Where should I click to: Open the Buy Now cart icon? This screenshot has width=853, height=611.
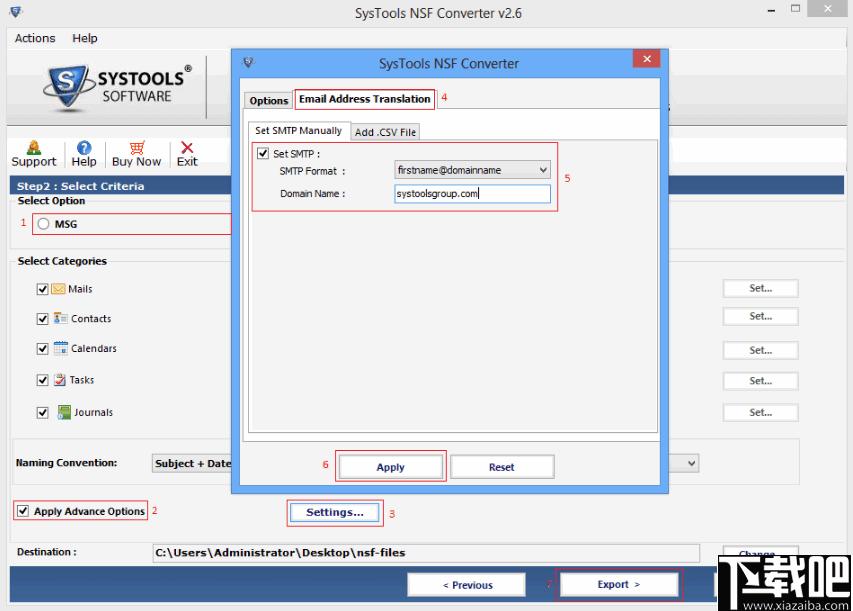coord(137,147)
